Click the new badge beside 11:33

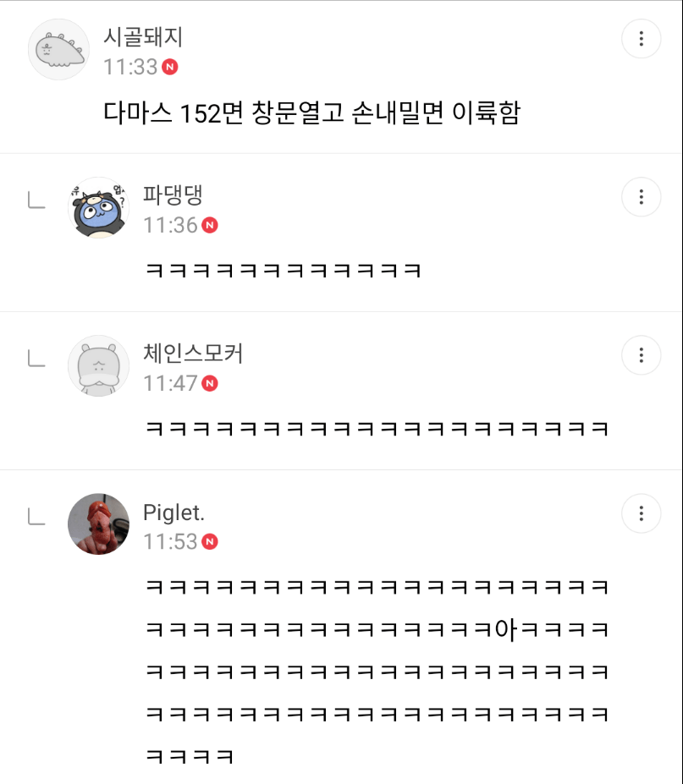[170, 68]
